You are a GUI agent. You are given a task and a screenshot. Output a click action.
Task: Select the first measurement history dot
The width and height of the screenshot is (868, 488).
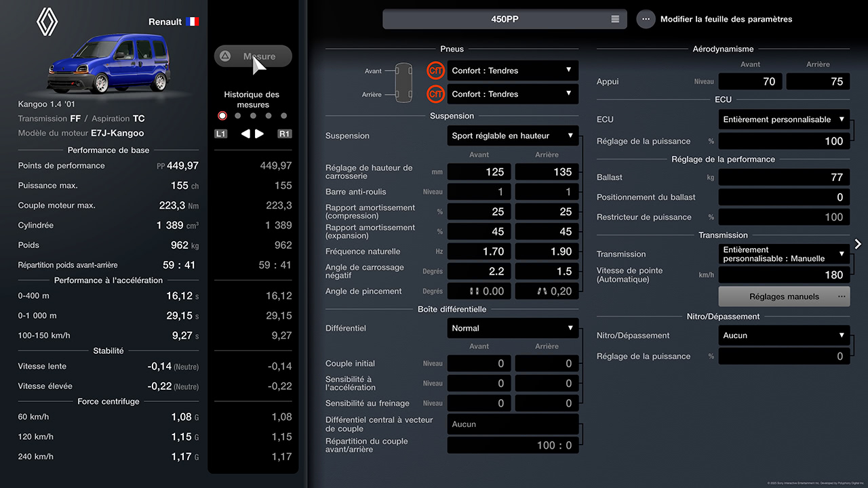pos(222,116)
